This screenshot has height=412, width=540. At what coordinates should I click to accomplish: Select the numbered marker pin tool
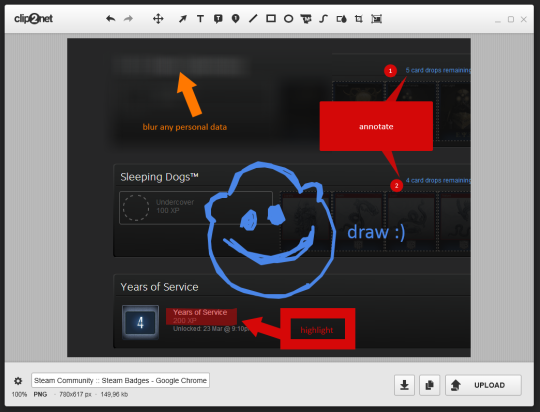[x=236, y=19]
